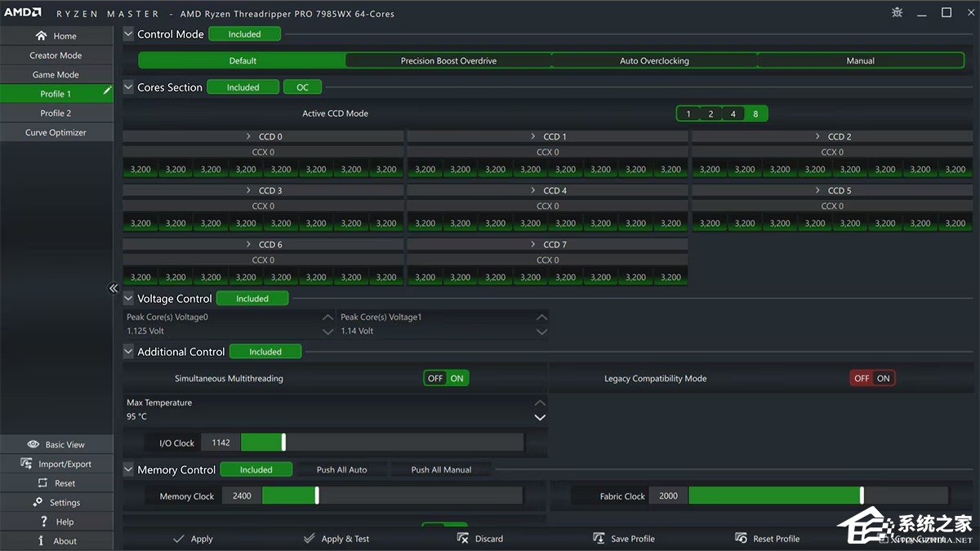Click the About info icon
Viewport: 980px width, 551px height.
42,540
